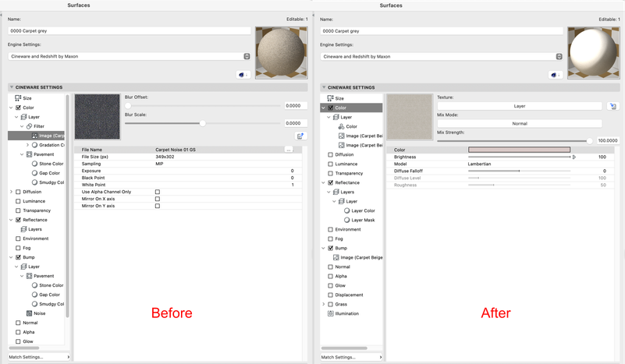Collapse CINEWARE SETTINGS section in Before panel
The image size is (625, 364).
[x=12, y=87]
